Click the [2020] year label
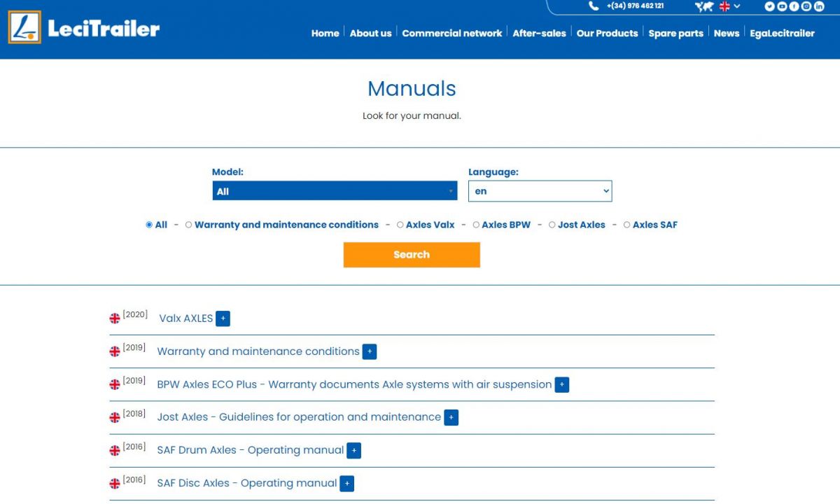Image resolution: width=840 pixels, height=504 pixels. coord(135,314)
